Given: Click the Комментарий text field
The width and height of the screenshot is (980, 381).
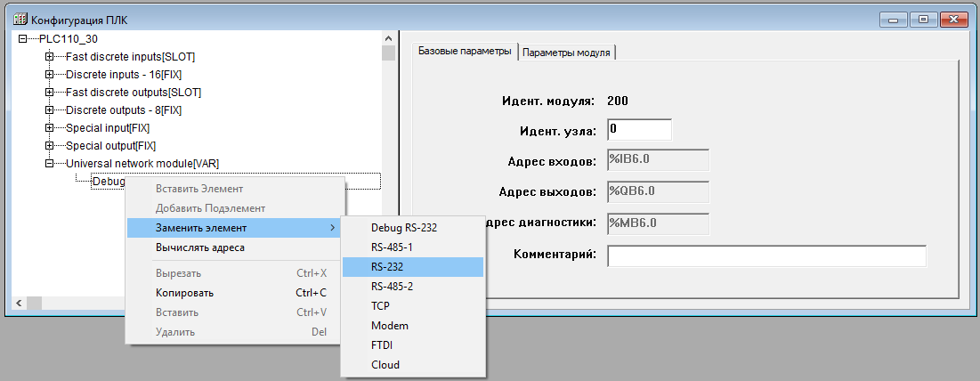Looking at the screenshot, I should (x=766, y=255).
